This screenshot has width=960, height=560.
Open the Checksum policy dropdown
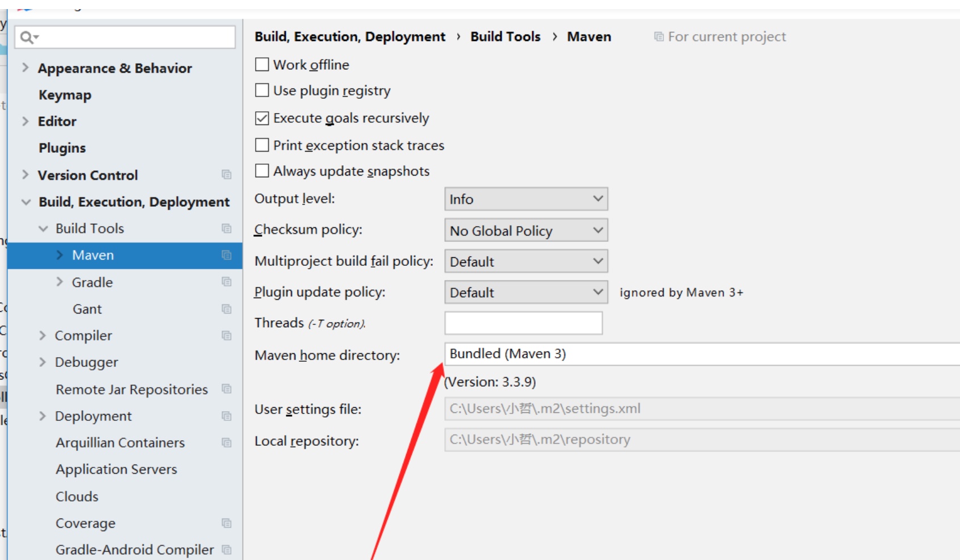pos(525,231)
